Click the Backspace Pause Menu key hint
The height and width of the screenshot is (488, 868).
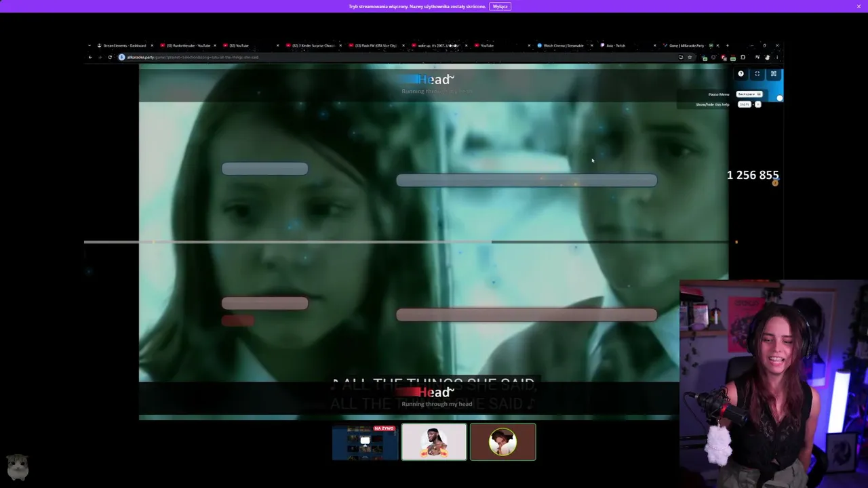pyautogui.click(x=749, y=94)
